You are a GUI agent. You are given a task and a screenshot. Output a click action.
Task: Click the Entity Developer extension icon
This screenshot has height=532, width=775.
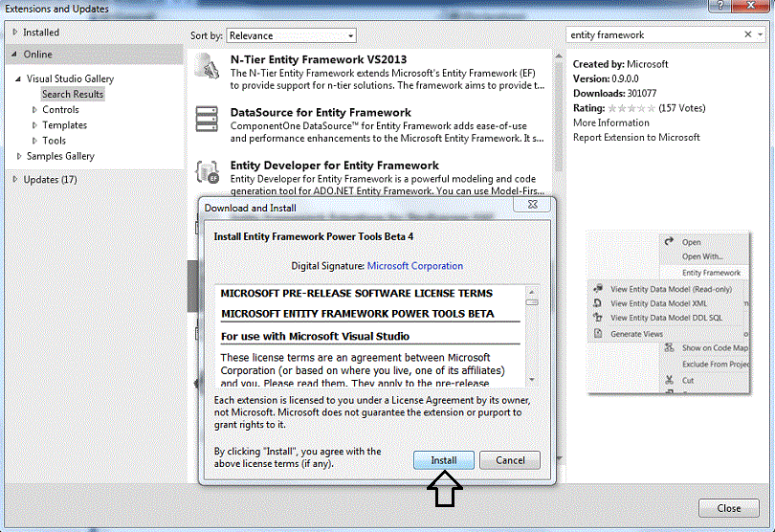207,171
